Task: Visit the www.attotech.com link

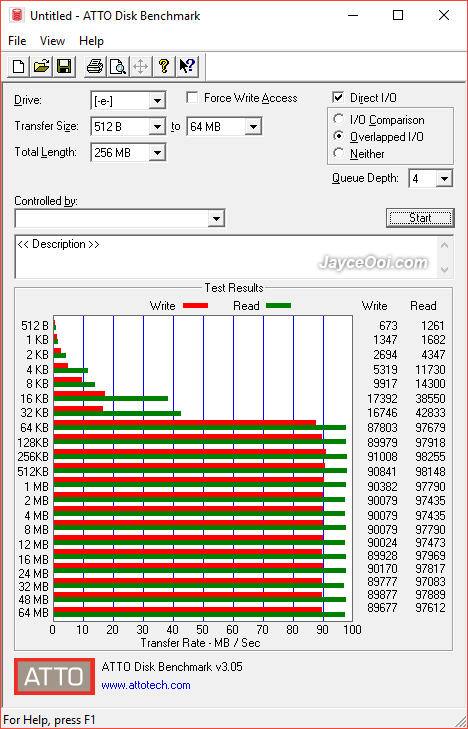Action: point(146,685)
